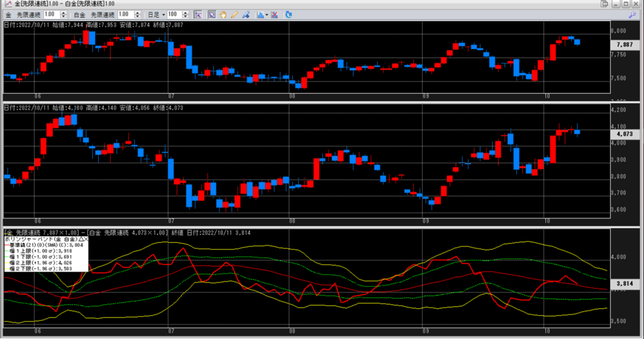Screen dimensions: 644x339
Task: Click the gold multiplier 1.00 input field
Action: point(51,14)
